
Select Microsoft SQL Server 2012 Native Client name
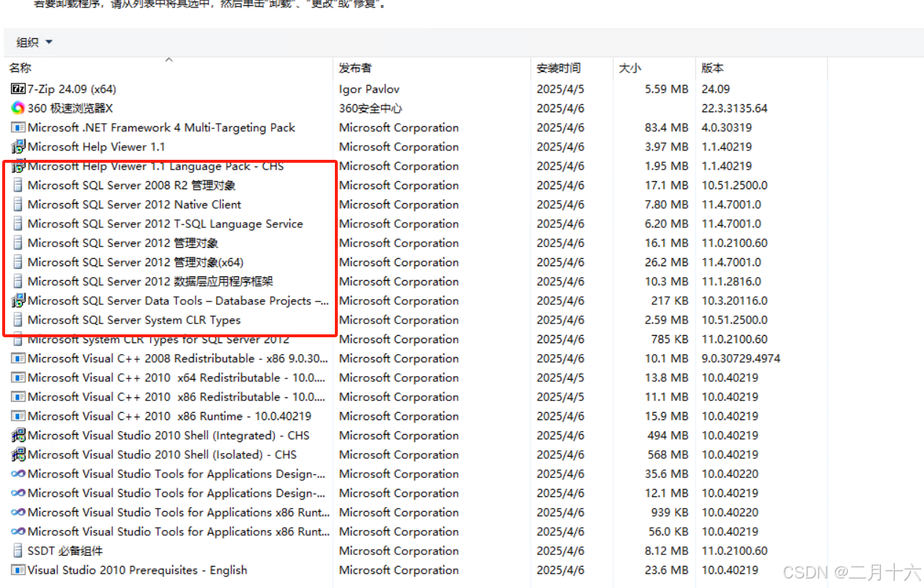(x=134, y=205)
